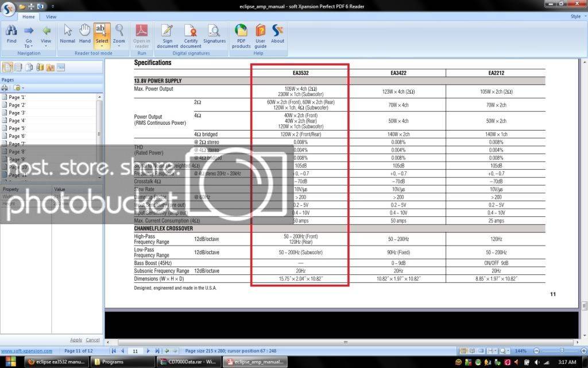Viewport: 588px width, 368px height.
Task: Click the horizontal scrollbar thumb under the document
Action: (x=345, y=342)
